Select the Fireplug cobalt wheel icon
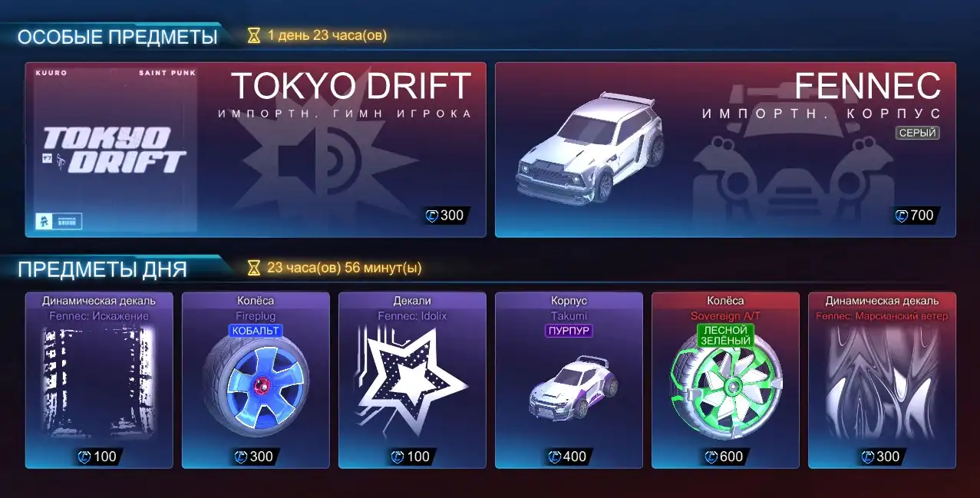 click(256, 385)
